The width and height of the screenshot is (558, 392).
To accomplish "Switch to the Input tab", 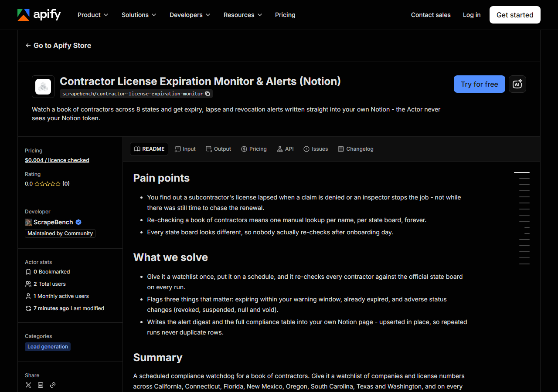I will click(x=185, y=149).
